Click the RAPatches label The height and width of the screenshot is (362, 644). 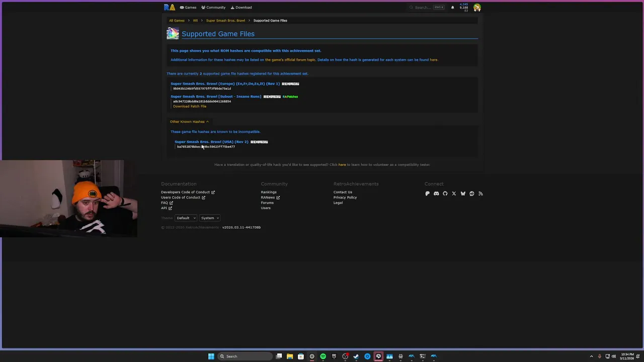pos(290,97)
